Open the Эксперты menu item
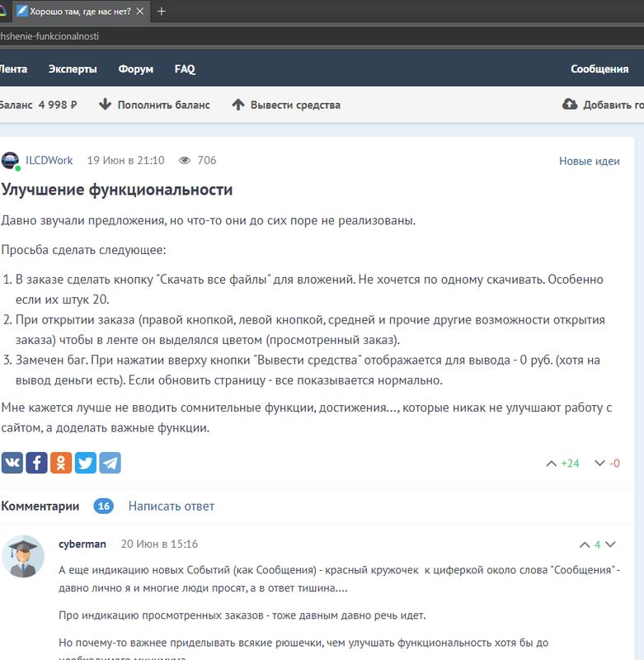 (x=73, y=69)
